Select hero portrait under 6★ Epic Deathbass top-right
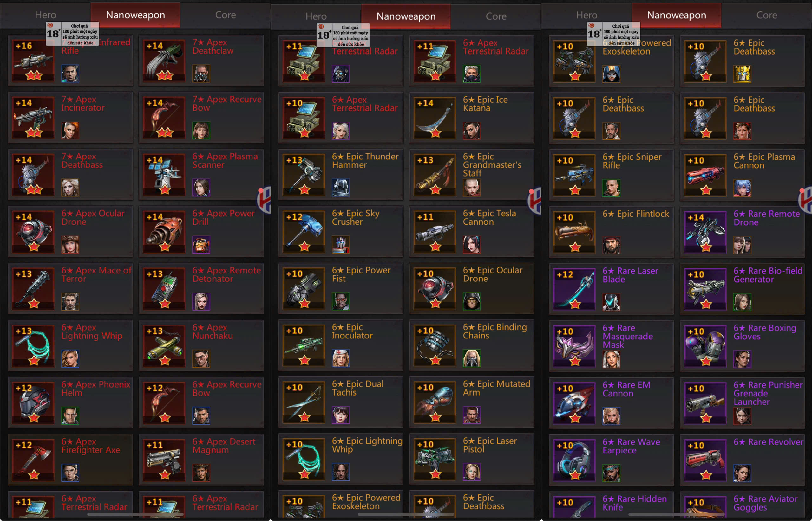Image resolution: width=812 pixels, height=521 pixels. coord(742,74)
